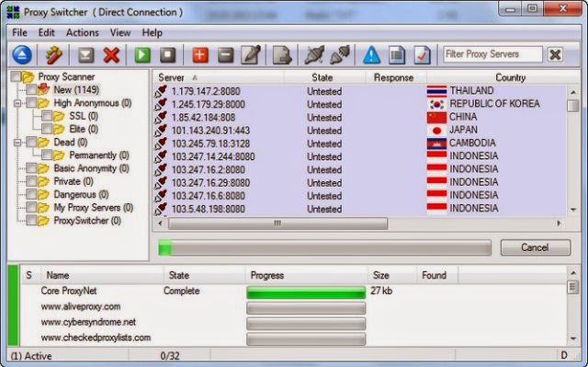
Task: Open the Help menu
Action: click(x=152, y=32)
